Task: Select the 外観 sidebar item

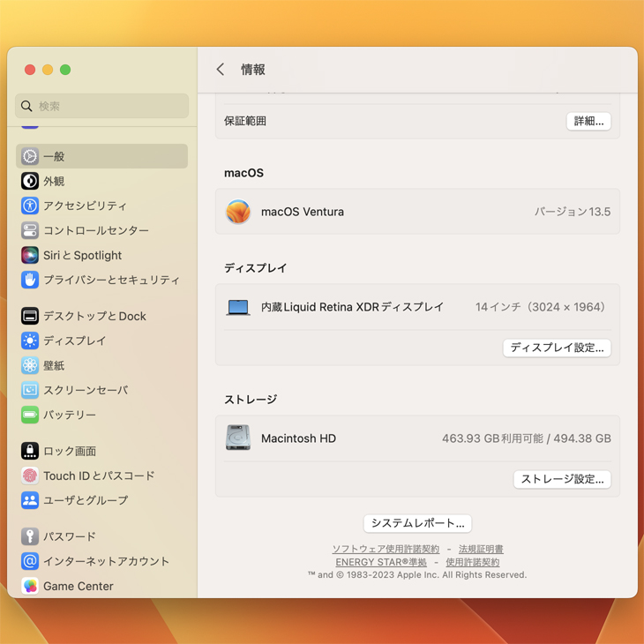Action: pyautogui.click(x=101, y=181)
